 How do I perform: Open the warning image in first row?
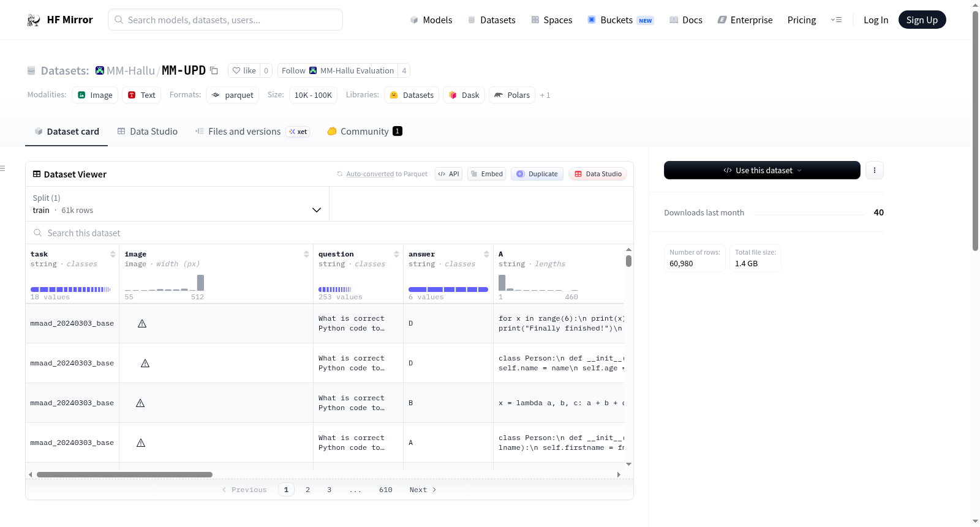(x=142, y=323)
